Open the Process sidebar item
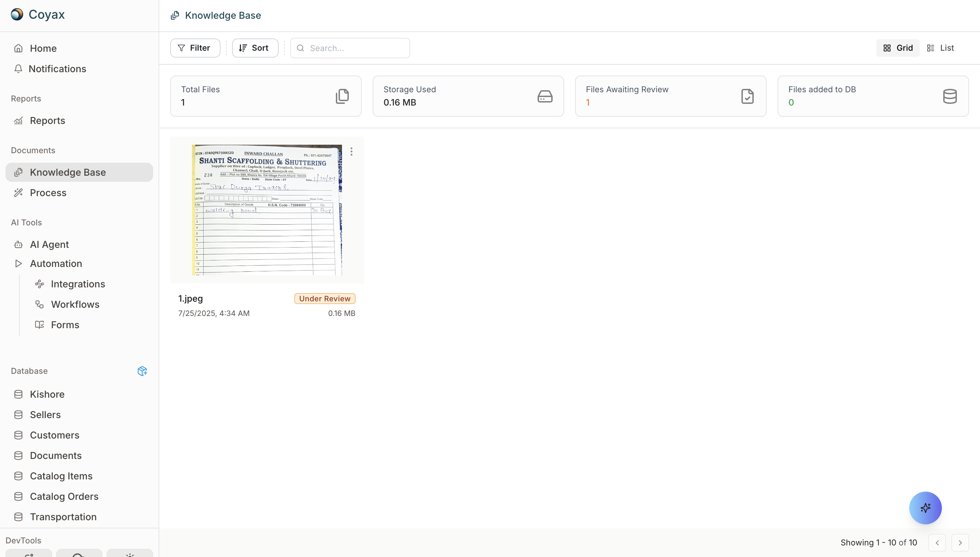980x557 pixels. click(x=48, y=193)
